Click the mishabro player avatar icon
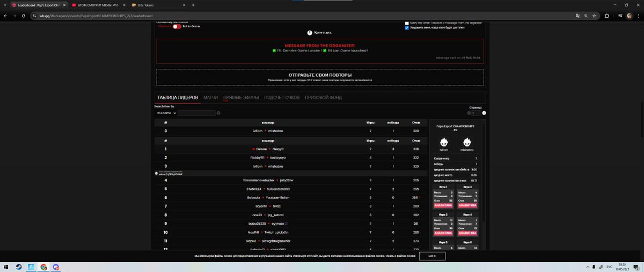Viewport: 644px width, 272px height. 467,142
